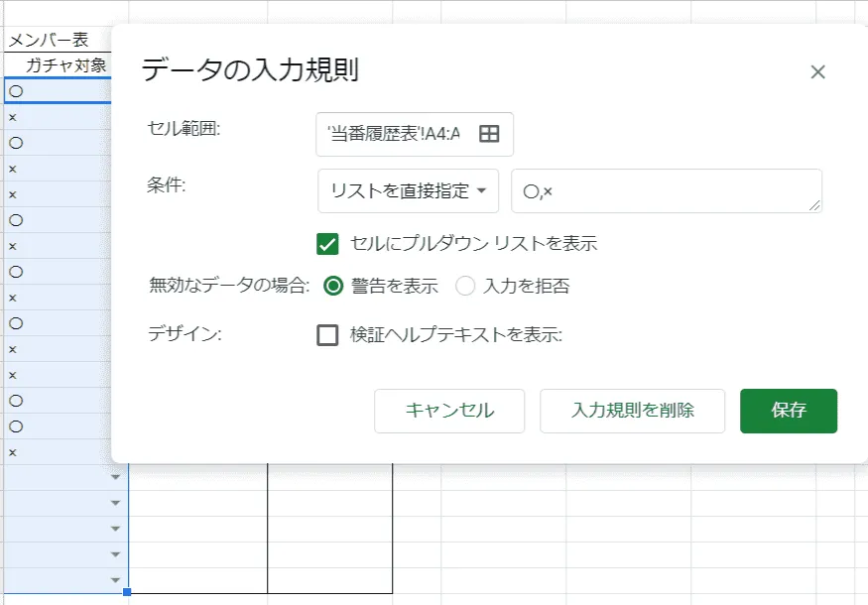This screenshot has width=868, height=605.
Task: Click the 保存 button
Action: coord(789,411)
